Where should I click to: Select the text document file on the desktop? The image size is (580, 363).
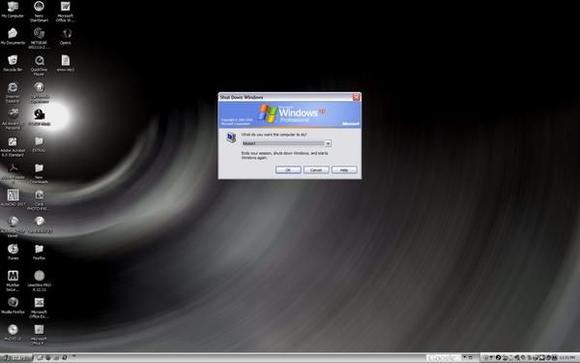(65, 63)
